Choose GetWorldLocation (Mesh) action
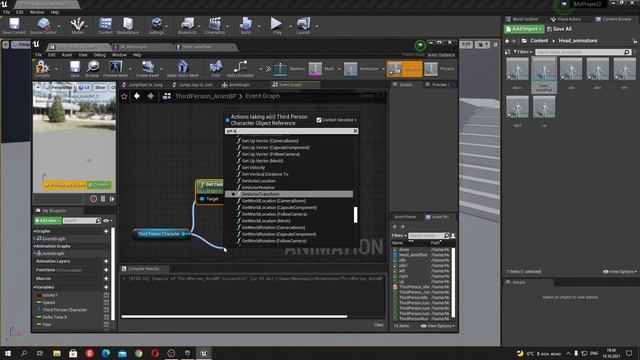 (x=266, y=221)
